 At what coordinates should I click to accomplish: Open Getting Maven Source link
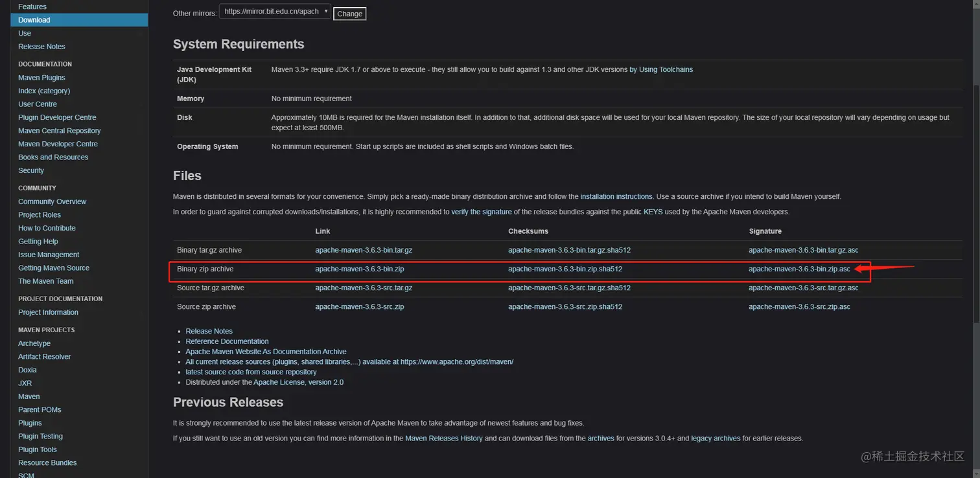[54, 268]
